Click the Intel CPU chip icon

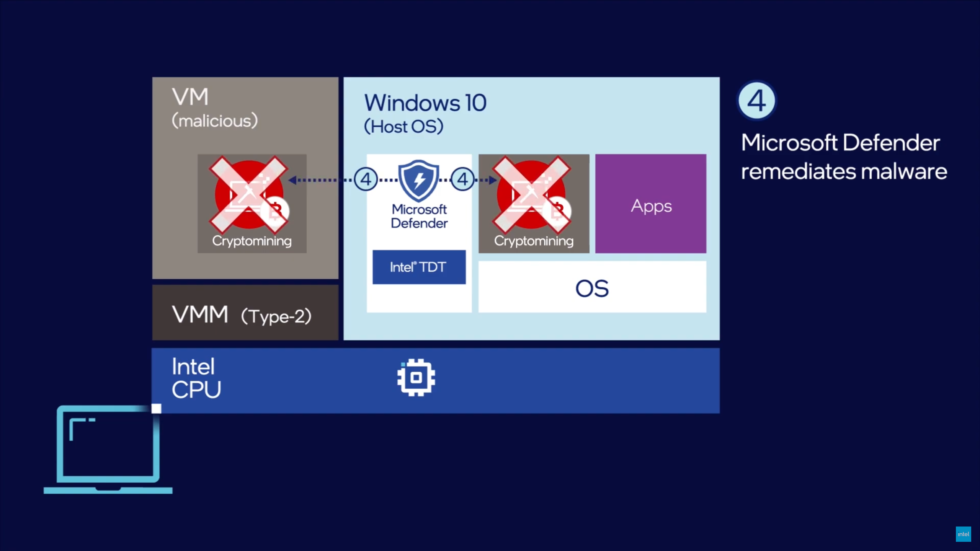(416, 377)
